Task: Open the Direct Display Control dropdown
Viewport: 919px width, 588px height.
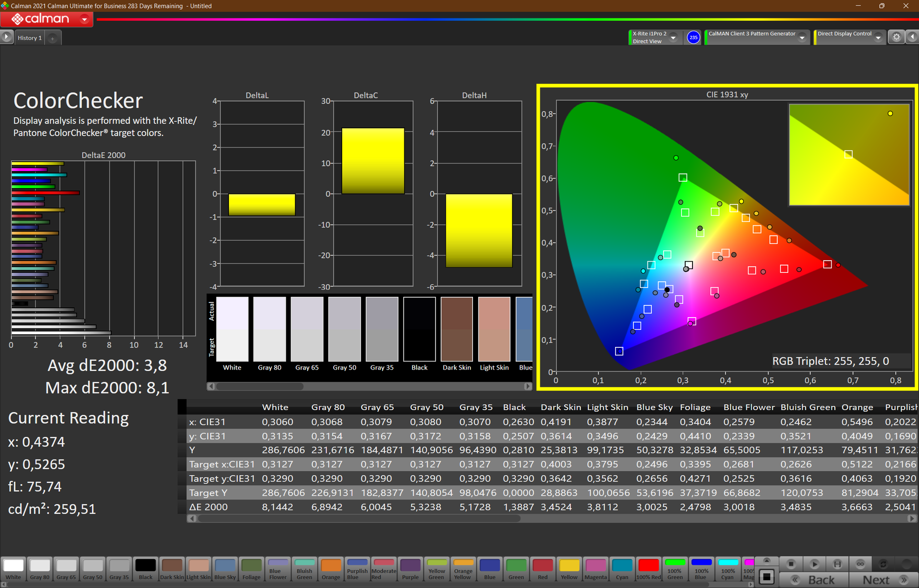Action: pyautogui.click(x=878, y=38)
